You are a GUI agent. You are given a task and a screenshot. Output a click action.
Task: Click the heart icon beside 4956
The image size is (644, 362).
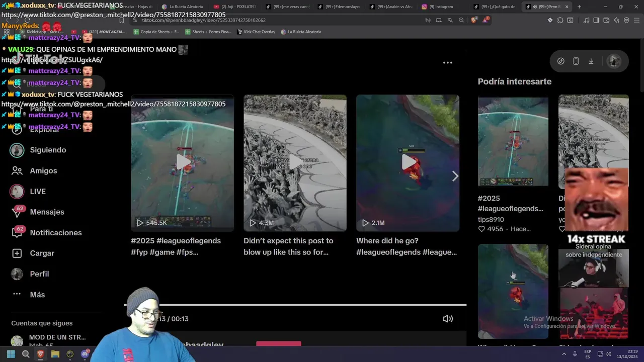(x=481, y=229)
